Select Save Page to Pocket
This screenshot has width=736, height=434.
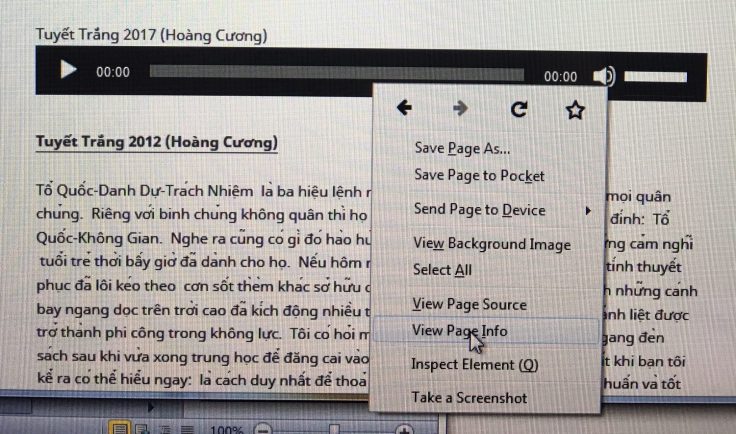tap(479, 176)
